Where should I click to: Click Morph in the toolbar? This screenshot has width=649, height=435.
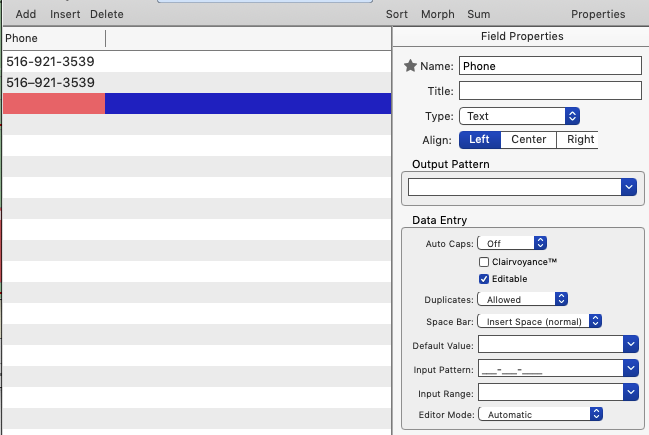click(x=437, y=14)
